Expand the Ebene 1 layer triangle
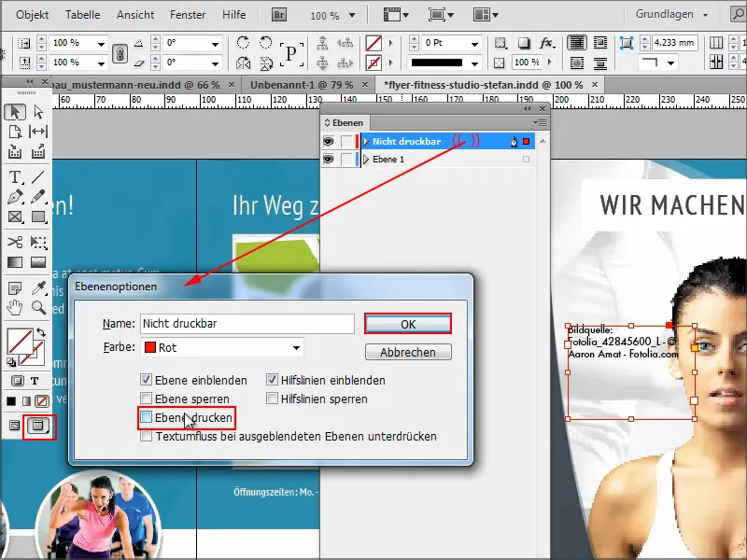The width and height of the screenshot is (747, 560). [366, 160]
